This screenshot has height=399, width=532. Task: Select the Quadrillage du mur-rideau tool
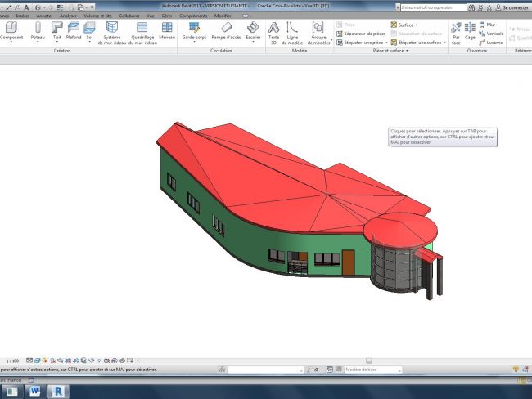(x=142, y=30)
